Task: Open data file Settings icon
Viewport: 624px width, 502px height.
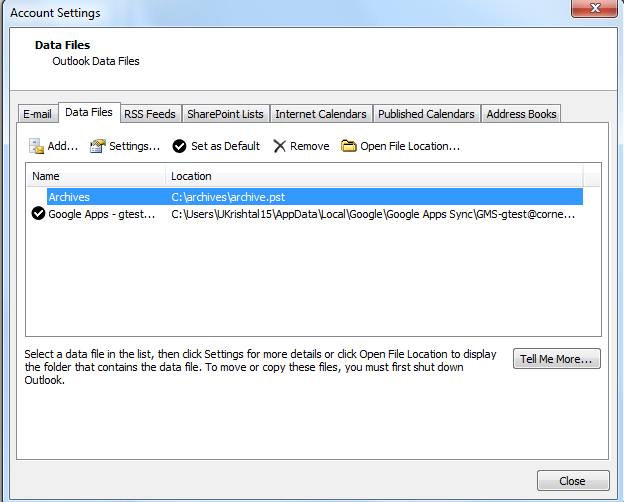Action: [x=97, y=146]
